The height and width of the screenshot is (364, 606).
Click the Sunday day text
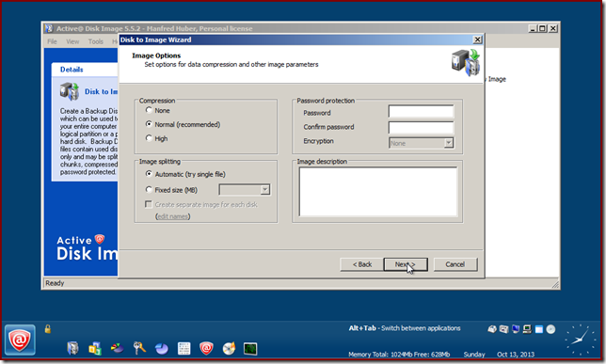point(474,355)
